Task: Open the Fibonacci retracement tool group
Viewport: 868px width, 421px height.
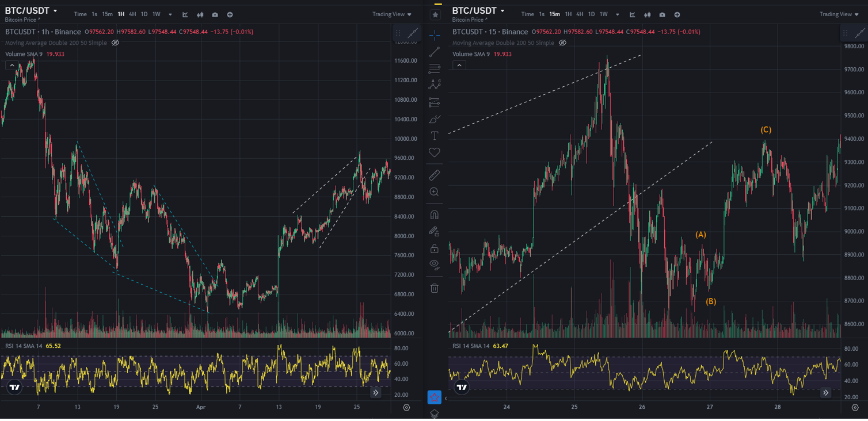Action: pos(435,68)
